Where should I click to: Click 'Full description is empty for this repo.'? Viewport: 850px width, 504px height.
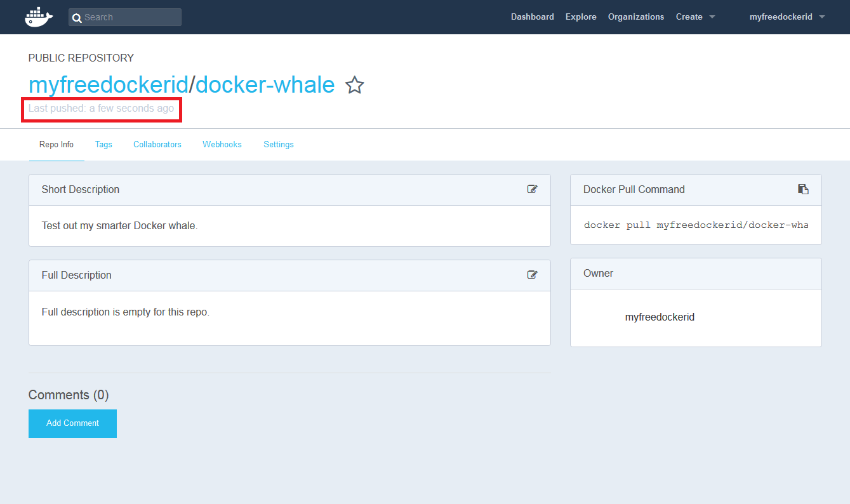(x=126, y=312)
